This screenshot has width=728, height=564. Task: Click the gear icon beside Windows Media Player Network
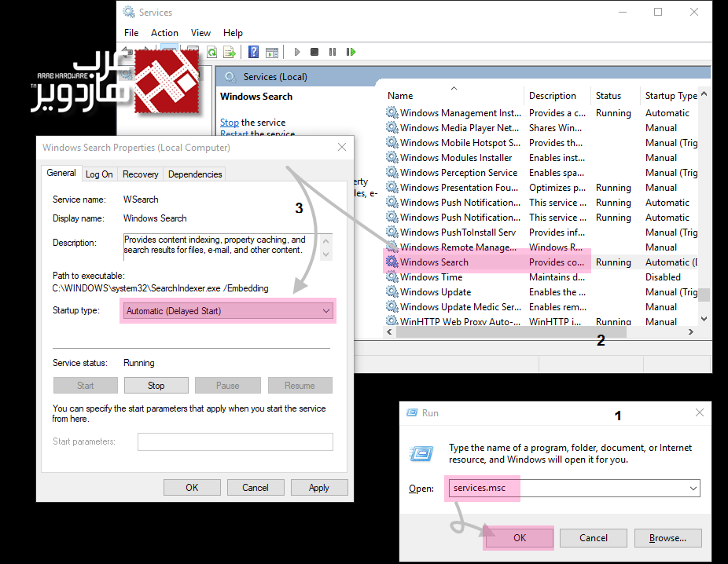(x=392, y=127)
